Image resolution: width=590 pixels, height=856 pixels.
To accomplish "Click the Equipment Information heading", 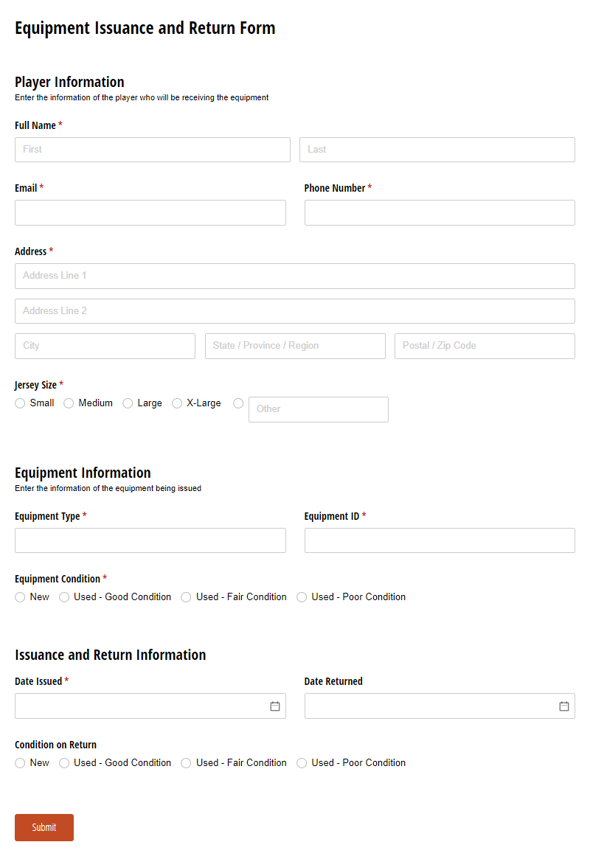I will pyautogui.click(x=82, y=473).
